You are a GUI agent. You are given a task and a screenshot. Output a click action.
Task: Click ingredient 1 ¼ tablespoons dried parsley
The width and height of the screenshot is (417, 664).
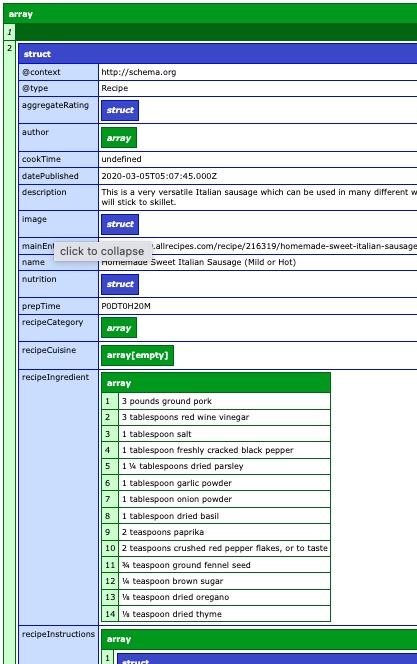(x=182, y=466)
